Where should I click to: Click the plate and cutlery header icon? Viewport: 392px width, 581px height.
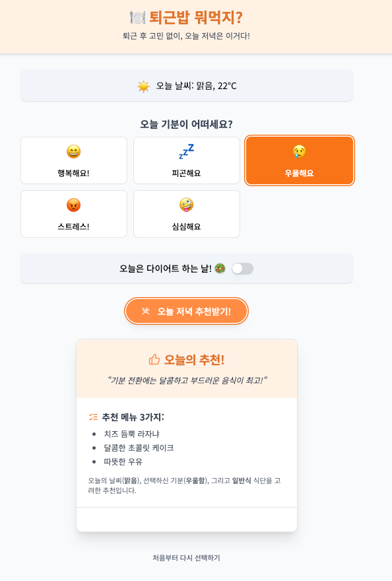tap(137, 17)
